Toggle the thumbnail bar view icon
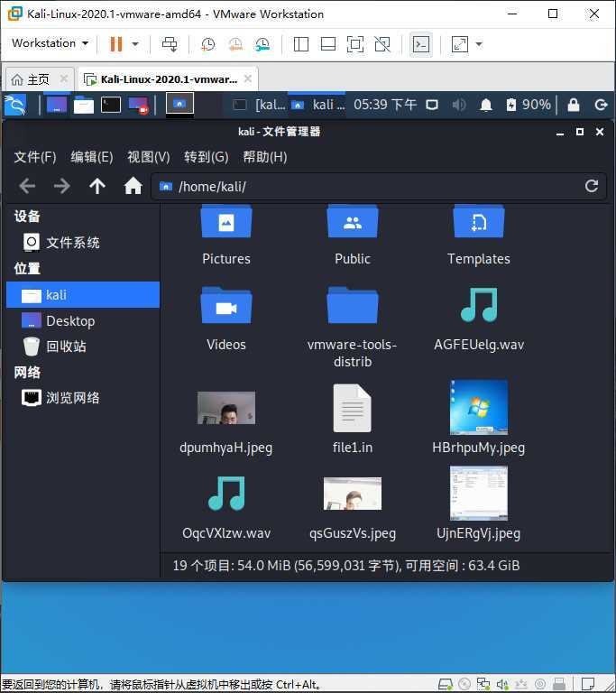 [x=328, y=43]
